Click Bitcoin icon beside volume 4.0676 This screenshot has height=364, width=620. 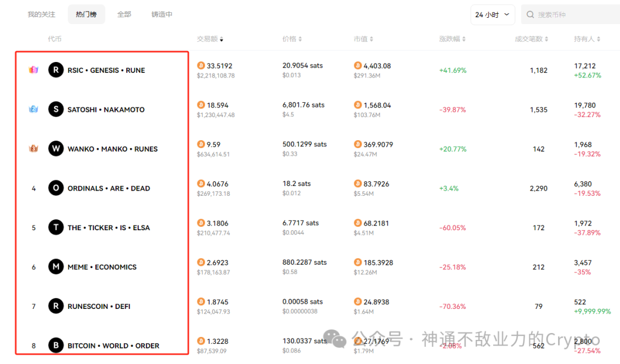(201, 184)
